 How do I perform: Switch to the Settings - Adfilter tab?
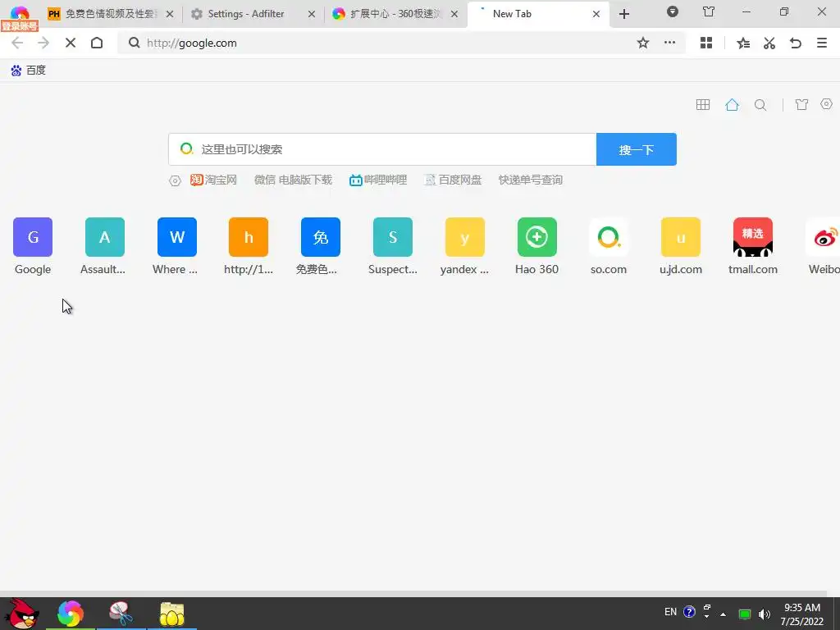[246, 14]
